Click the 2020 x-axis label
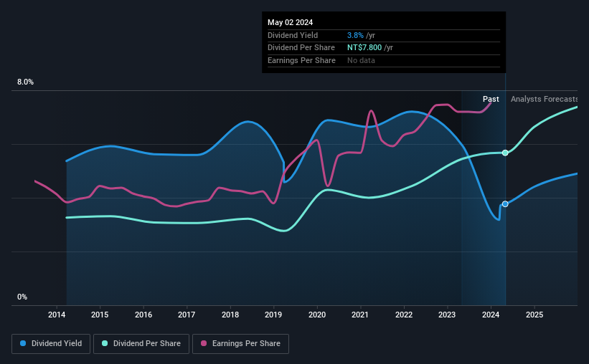Viewport: 589px width, 364px height. point(317,315)
